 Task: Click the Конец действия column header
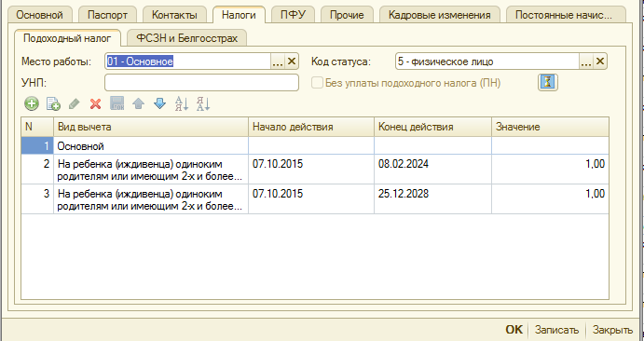pos(432,127)
